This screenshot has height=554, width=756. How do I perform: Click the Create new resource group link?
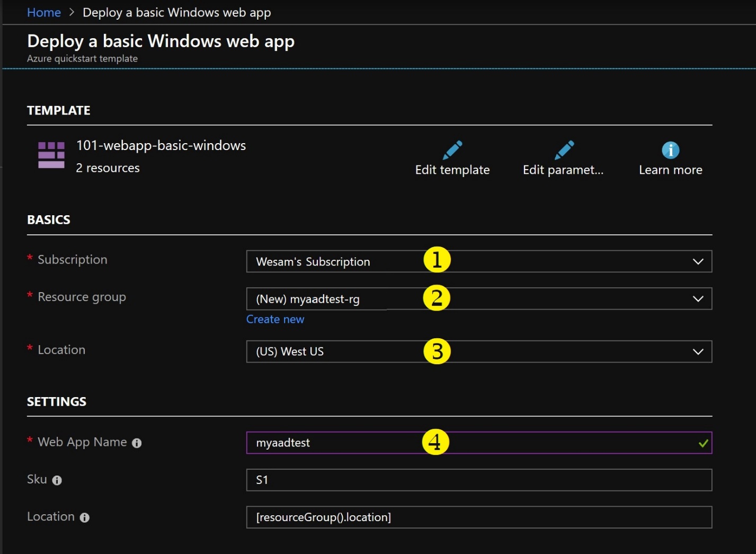coord(275,319)
